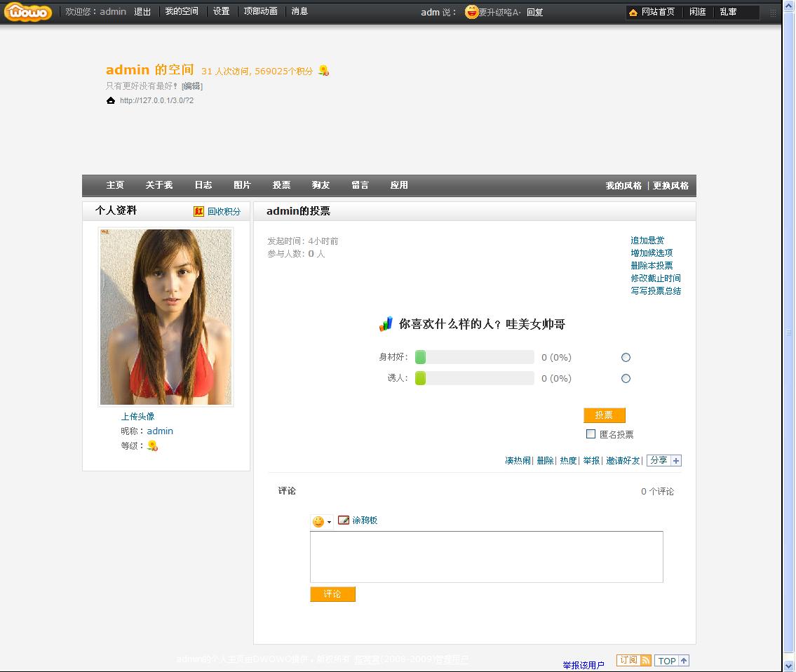796x672 pixels.
Task: Click the admin nickname link in profile
Action: pyautogui.click(x=160, y=431)
